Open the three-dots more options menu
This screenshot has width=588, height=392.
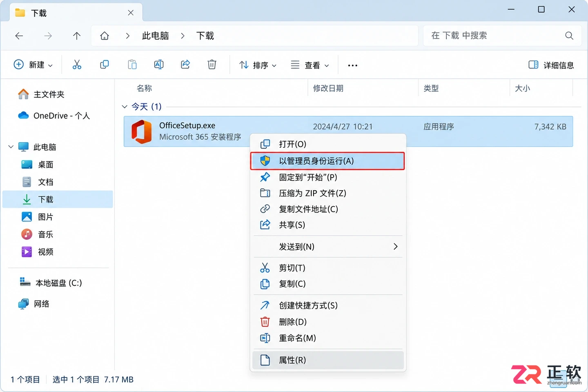[353, 65]
